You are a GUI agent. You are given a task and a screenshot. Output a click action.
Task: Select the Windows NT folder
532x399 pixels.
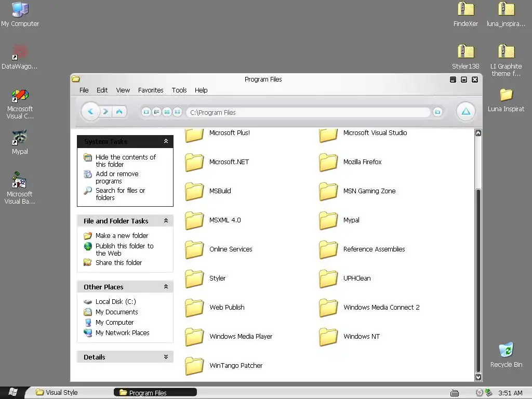click(350, 337)
